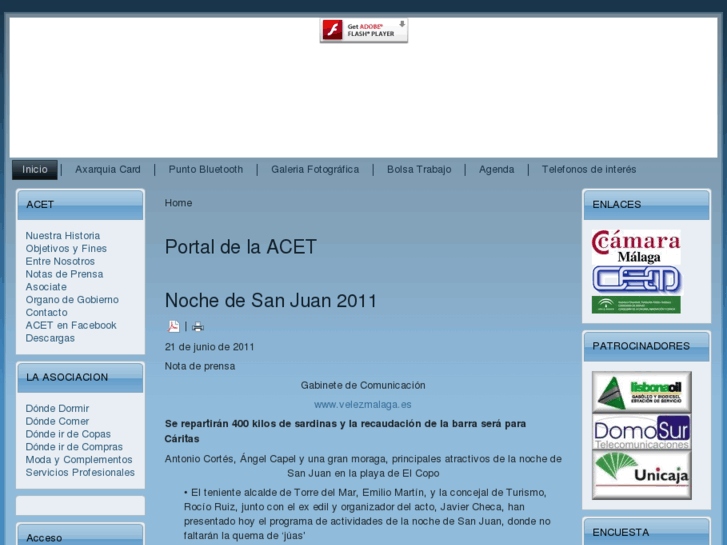727x545 pixels.
Task: Open Servicios Profesionales link
Action: (80, 473)
